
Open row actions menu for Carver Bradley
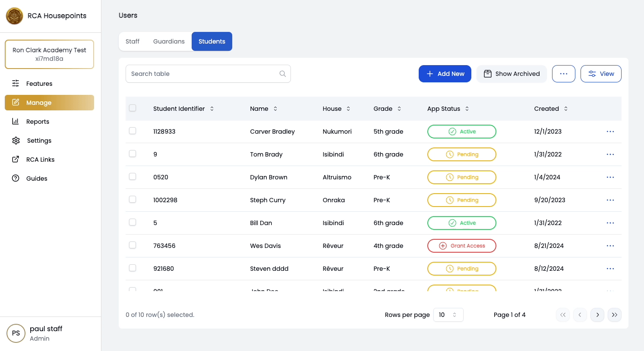(610, 132)
